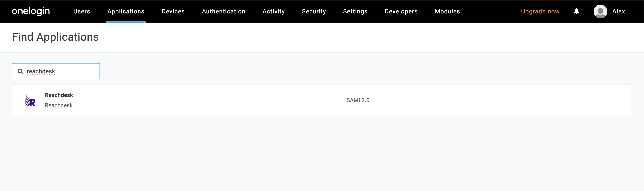644x191 pixels.
Task: Click the Upgrade now link
Action: pos(540,12)
